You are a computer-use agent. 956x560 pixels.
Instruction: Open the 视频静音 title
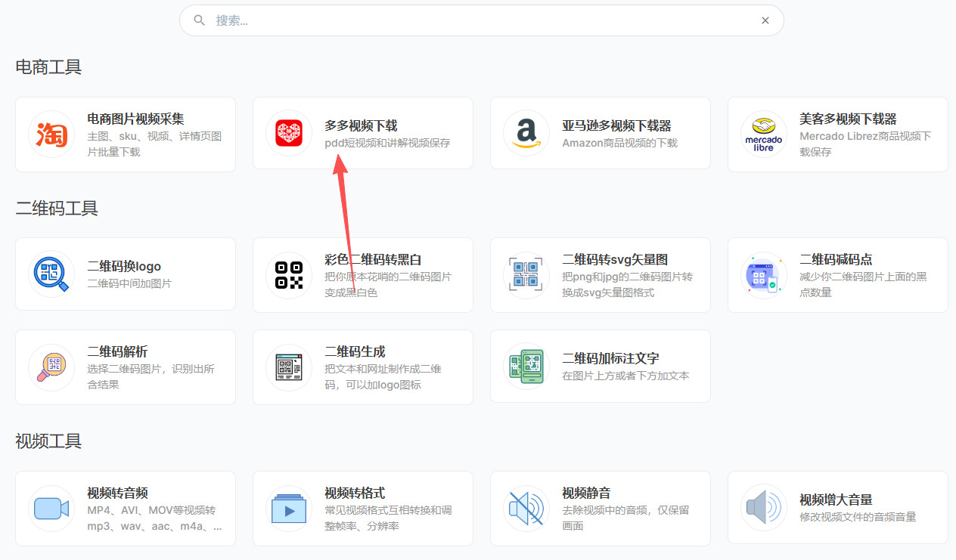click(587, 493)
